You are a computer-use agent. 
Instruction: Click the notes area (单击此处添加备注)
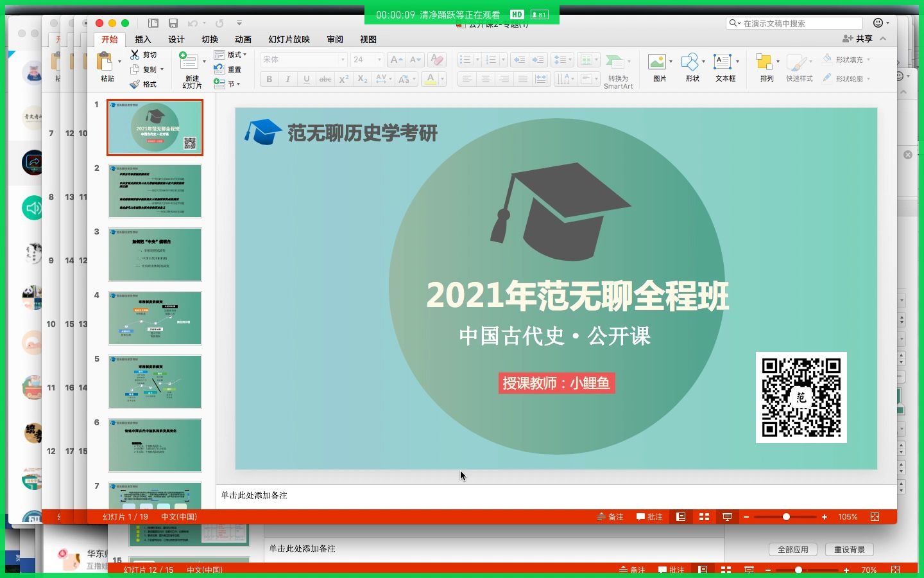point(254,495)
